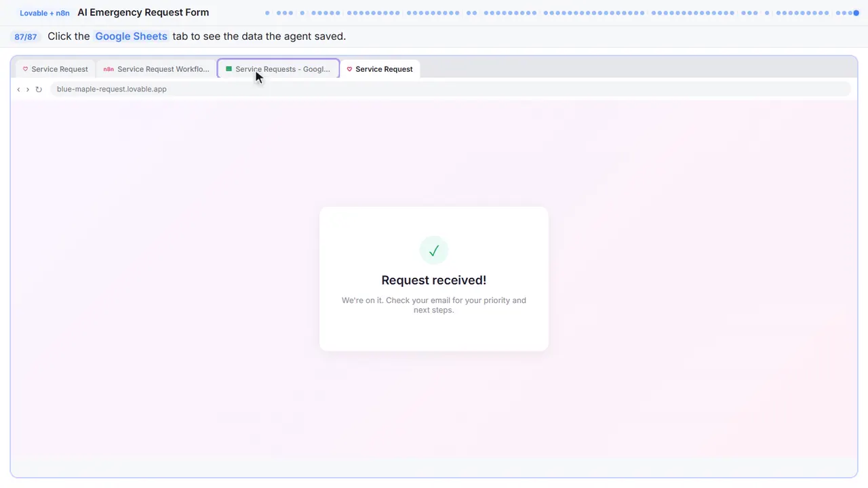Viewport: 868px width, 488px height.
Task: Click the Lovable + n8n label
Action: tap(45, 13)
